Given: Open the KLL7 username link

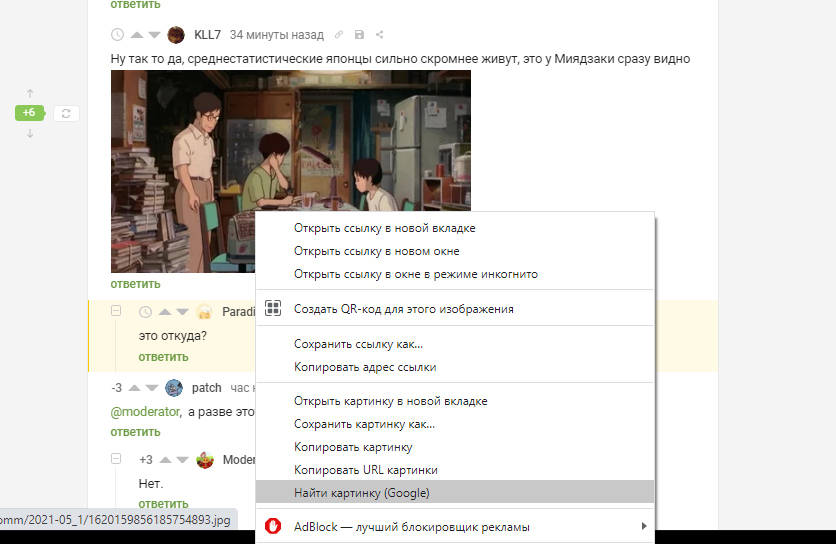Looking at the screenshot, I should (207, 35).
